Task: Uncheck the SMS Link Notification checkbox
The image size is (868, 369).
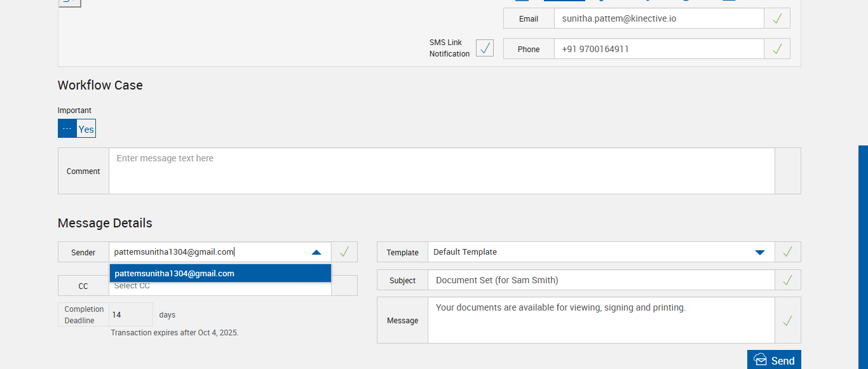Action: tap(485, 48)
